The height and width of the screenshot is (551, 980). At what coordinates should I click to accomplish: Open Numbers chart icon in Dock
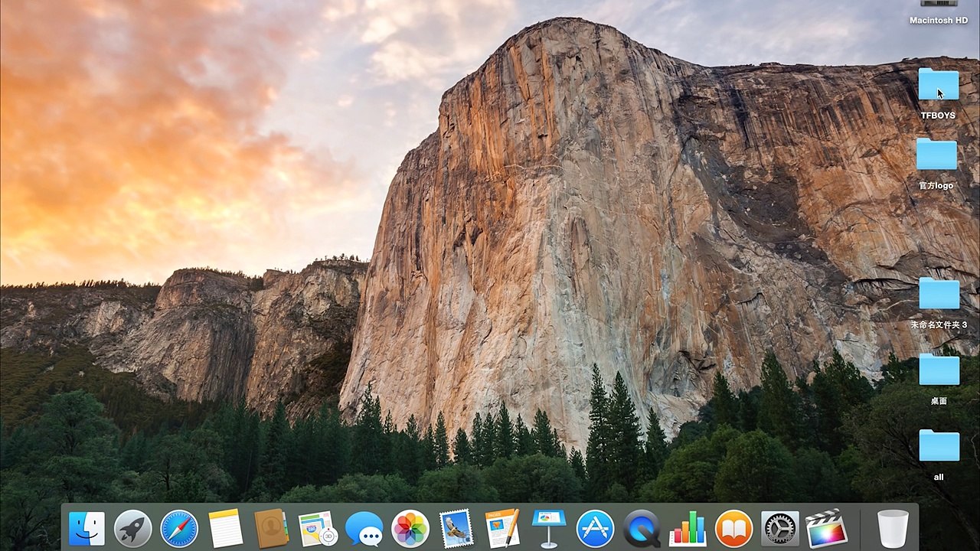click(688, 529)
